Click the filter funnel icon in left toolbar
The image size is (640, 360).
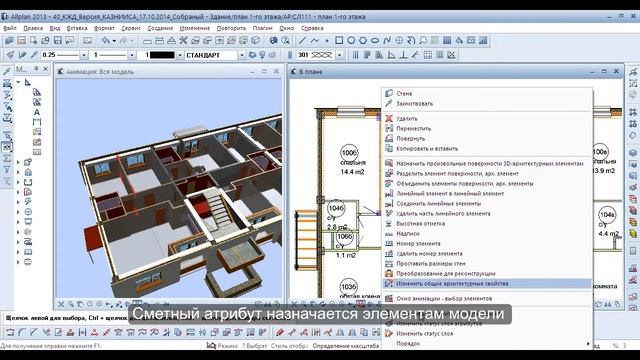point(7,170)
